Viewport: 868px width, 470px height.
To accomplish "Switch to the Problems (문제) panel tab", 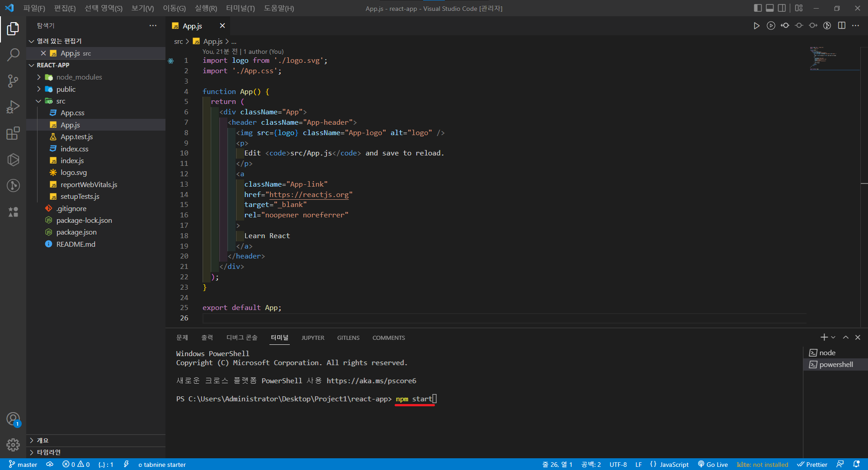I will click(182, 338).
